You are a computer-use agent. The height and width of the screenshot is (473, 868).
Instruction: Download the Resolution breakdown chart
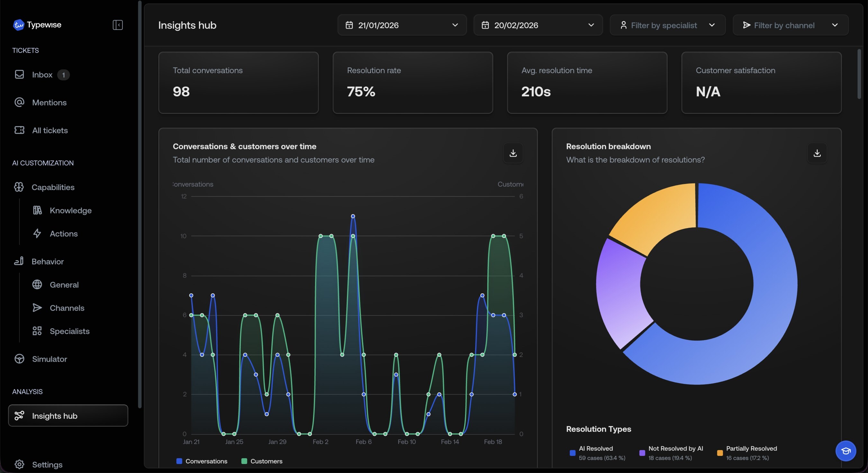[x=817, y=153]
